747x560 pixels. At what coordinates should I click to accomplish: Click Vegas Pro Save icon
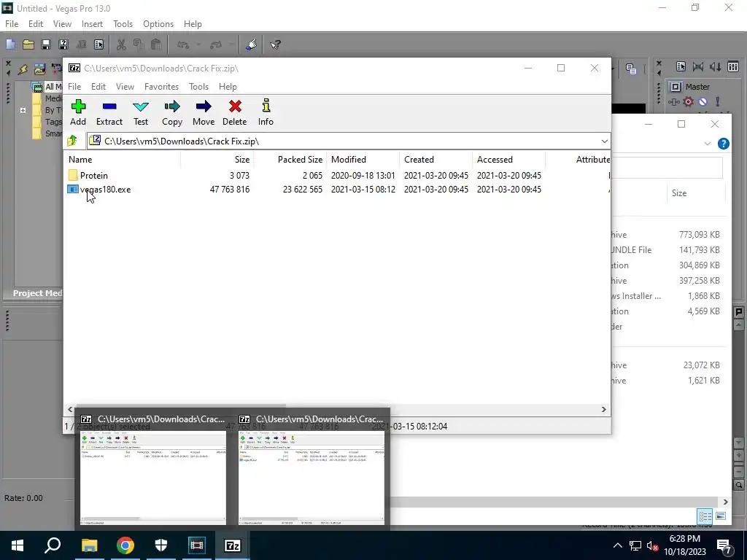[46, 44]
